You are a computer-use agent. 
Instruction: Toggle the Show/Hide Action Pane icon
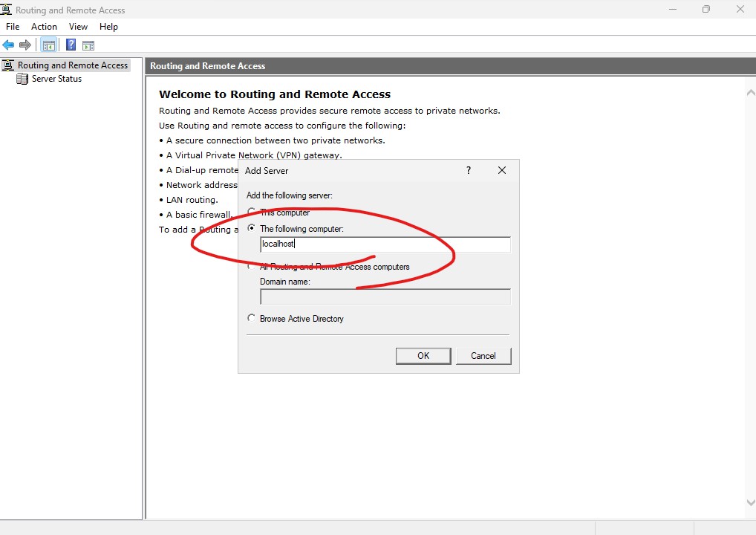pos(88,45)
